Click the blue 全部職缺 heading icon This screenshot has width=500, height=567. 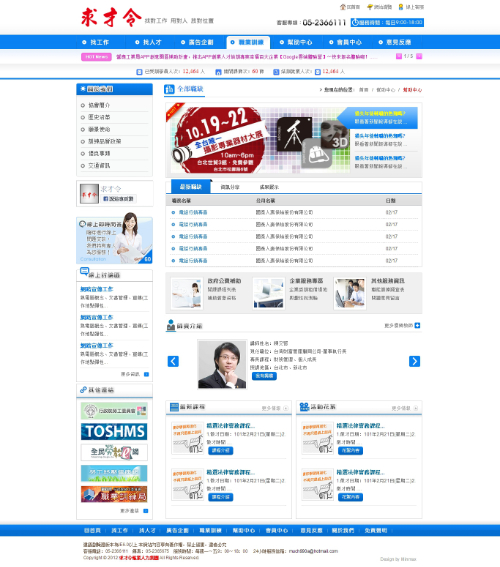(x=169, y=89)
